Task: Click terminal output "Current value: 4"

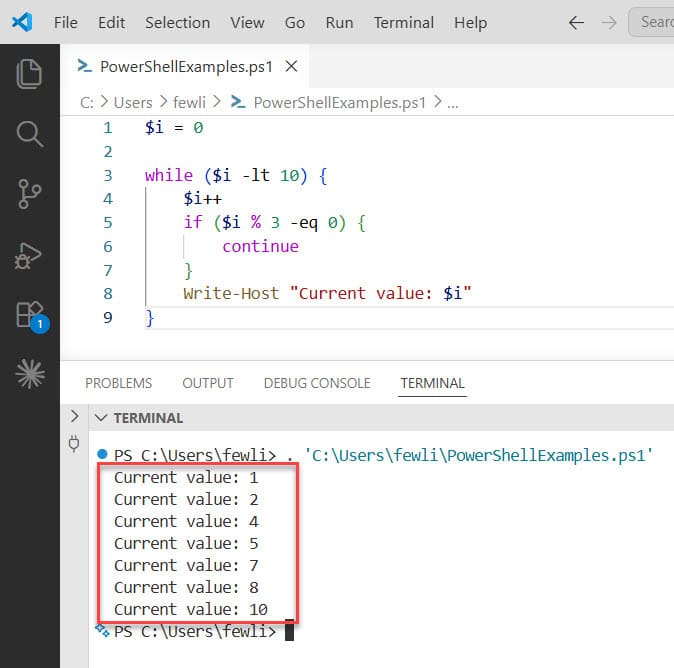Action: pos(186,521)
